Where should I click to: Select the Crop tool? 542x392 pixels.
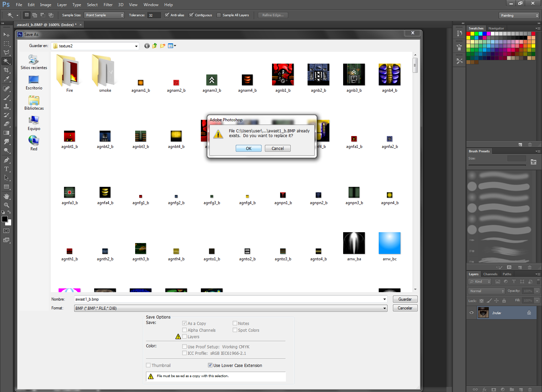(6, 70)
